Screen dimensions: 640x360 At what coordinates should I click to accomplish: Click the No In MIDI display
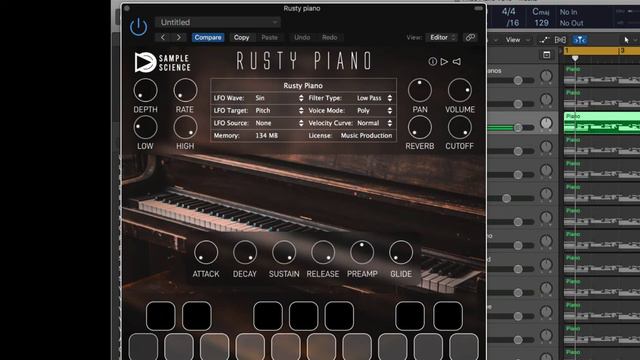(x=568, y=12)
